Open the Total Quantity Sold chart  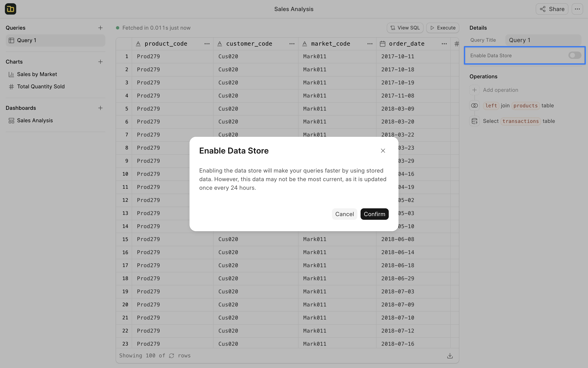(x=55, y=86)
